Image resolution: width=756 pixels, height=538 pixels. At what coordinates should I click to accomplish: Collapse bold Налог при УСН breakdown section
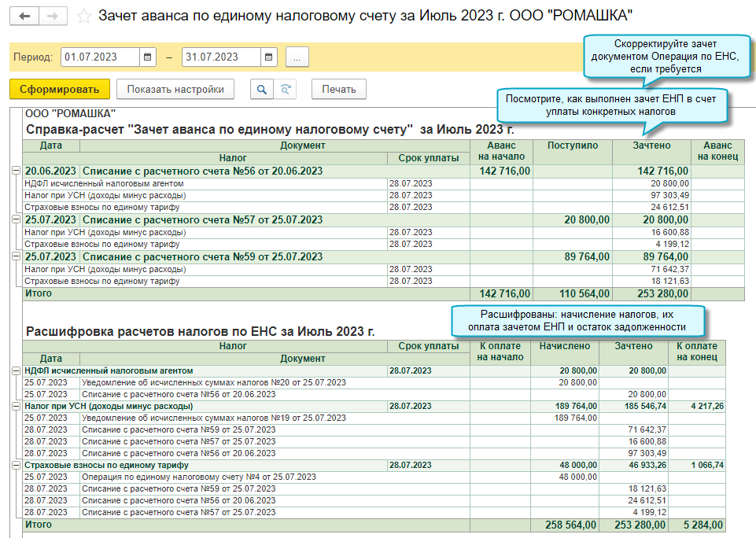point(16,406)
